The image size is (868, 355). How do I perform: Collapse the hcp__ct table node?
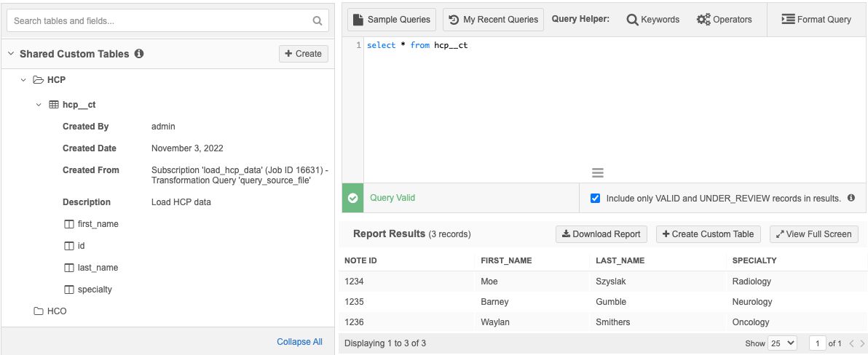[x=39, y=105]
